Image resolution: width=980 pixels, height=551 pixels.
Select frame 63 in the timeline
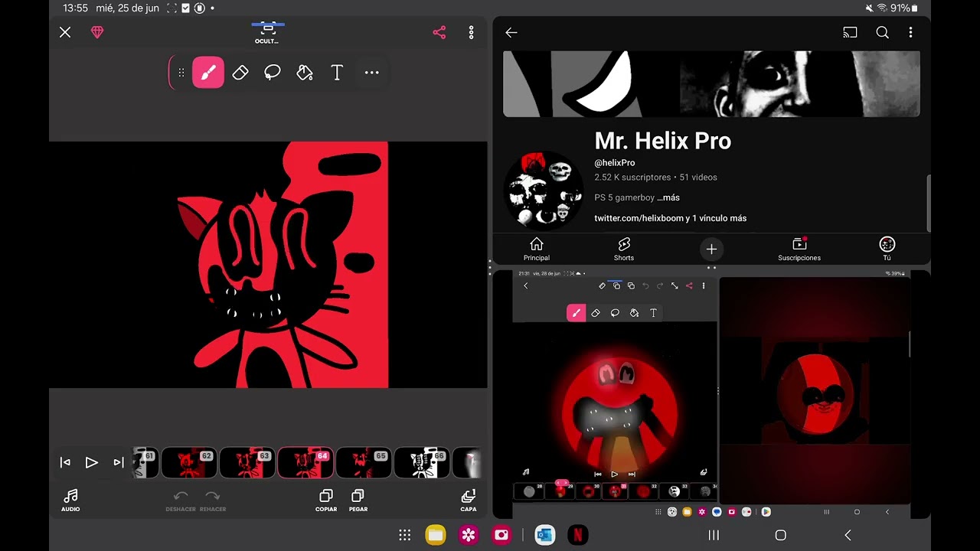tap(247, 463)
